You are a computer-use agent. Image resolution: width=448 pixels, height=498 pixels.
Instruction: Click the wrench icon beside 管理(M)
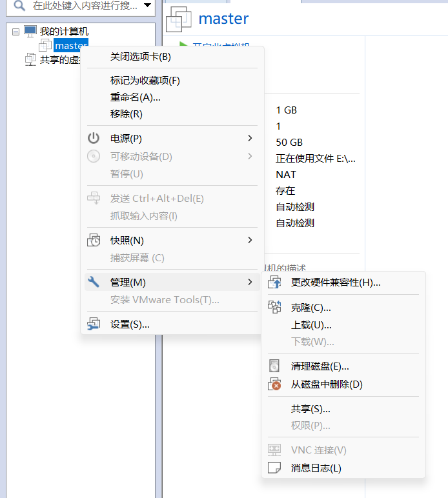pyautogui.click(x=94, y=282)
